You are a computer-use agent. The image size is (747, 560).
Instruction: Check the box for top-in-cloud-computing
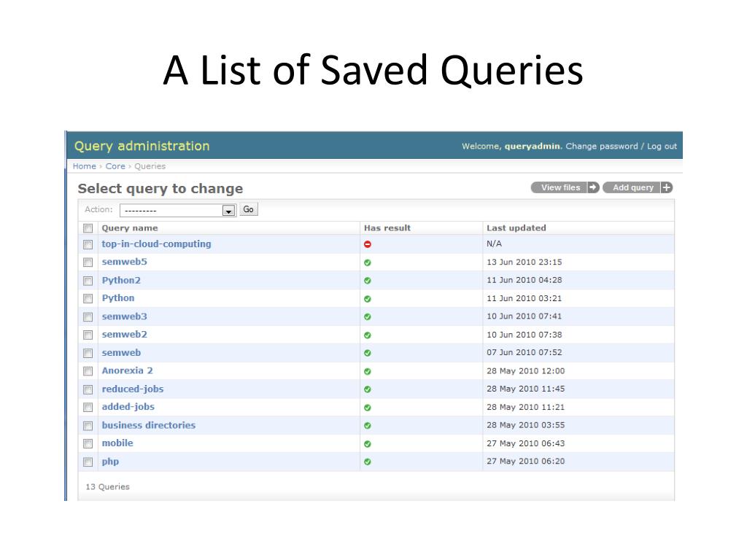pyautogui.click(x=88, y=244)
